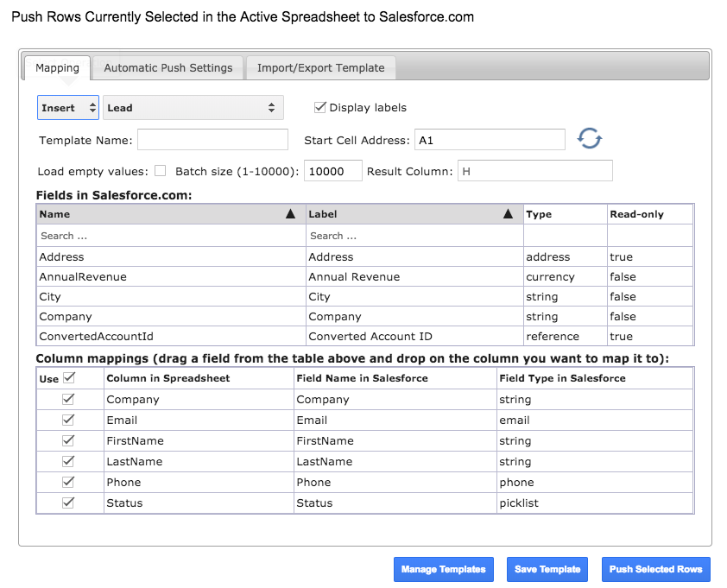Sort fields by Label column arrow

click(x=509, y=214)
